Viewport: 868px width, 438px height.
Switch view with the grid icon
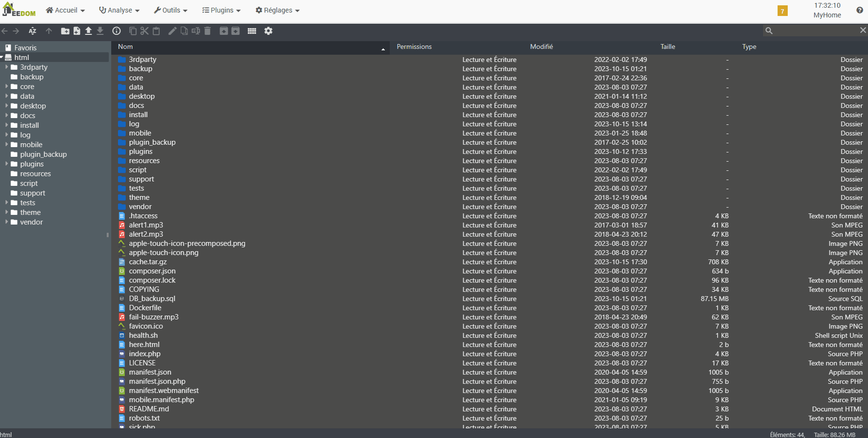pos(252,31)
